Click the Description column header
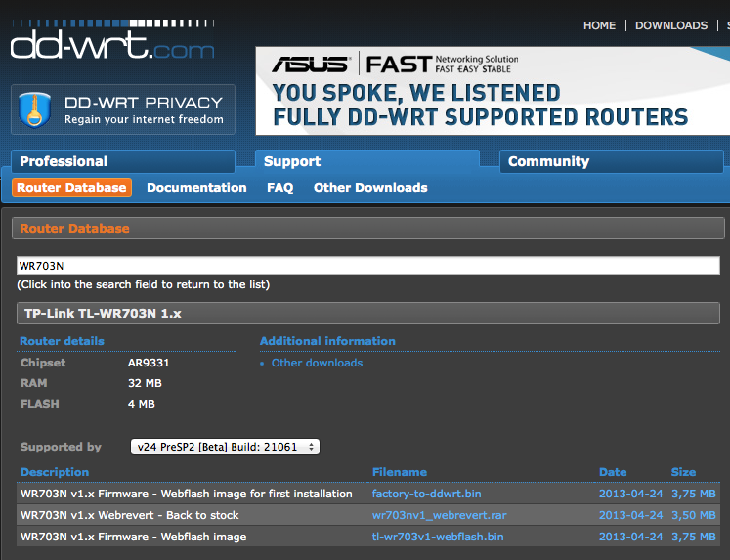The height and width of the screenshot is (560, 730). 55,472
